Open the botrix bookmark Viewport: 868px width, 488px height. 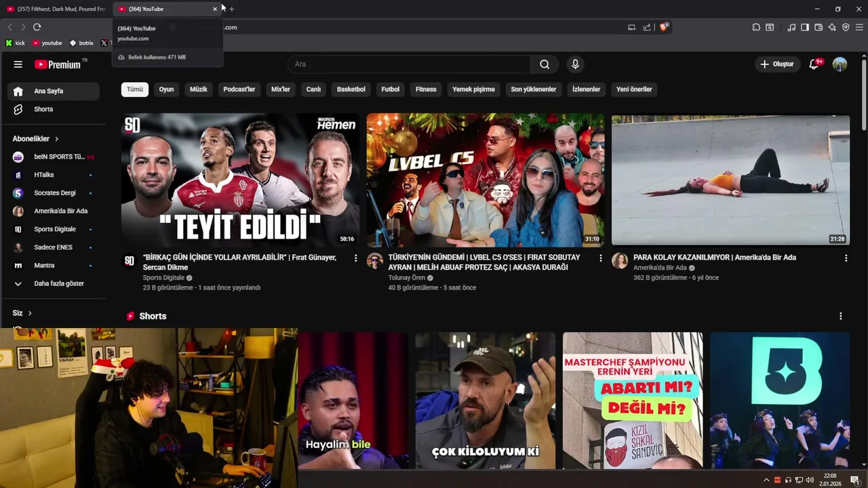point(82,43)
